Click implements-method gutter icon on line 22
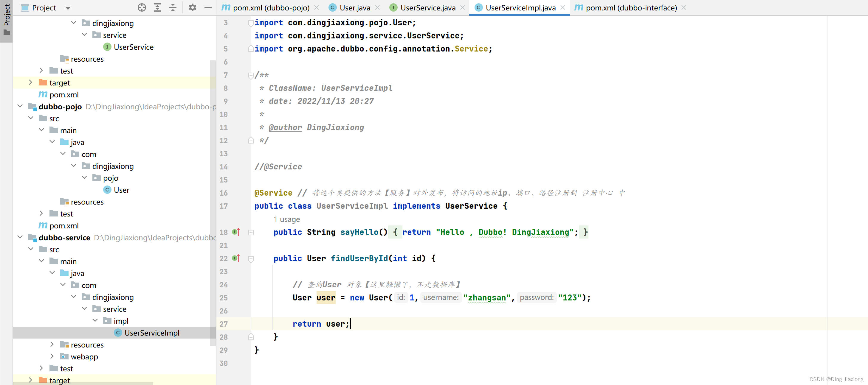Screen dimensions: 868x385 (x=236, y=258)
